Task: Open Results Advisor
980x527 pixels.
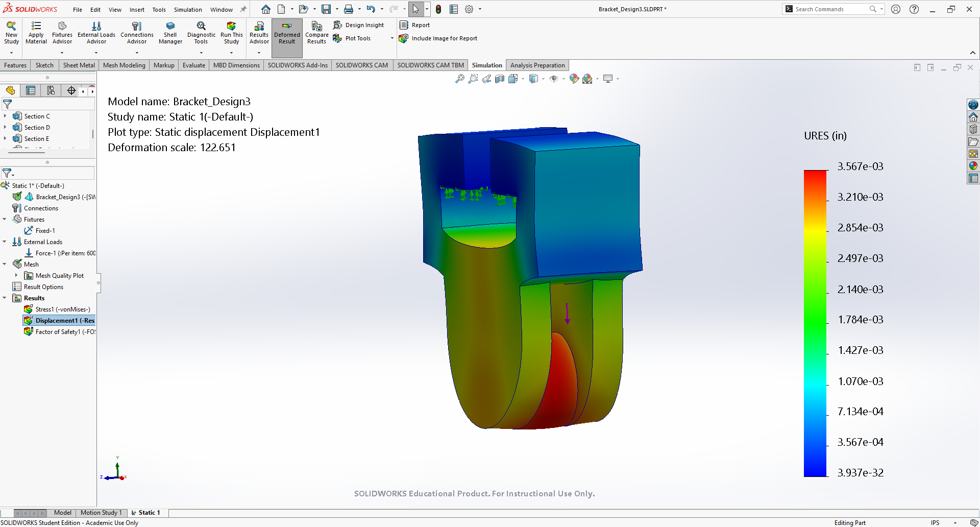Action: 259,33
